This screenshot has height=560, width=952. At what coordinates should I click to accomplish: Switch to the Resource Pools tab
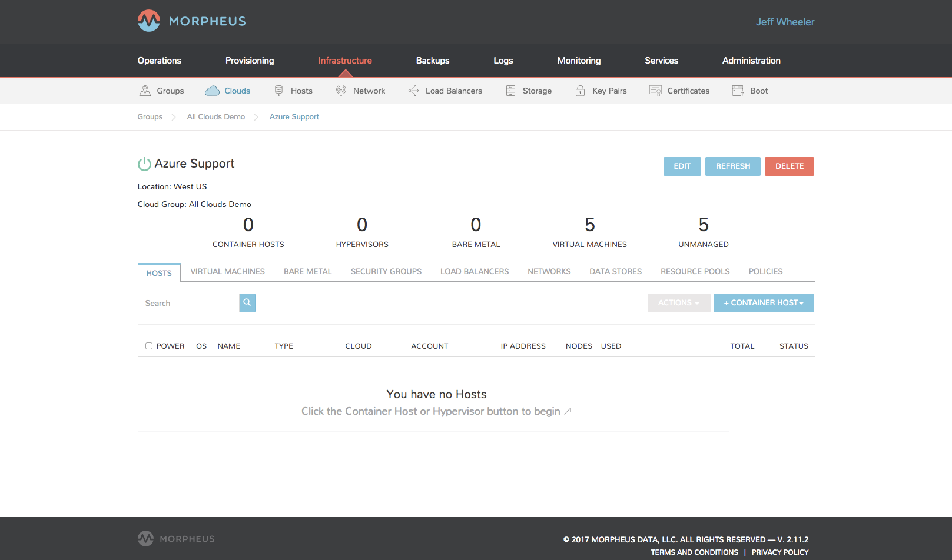(x=695, y=271)
